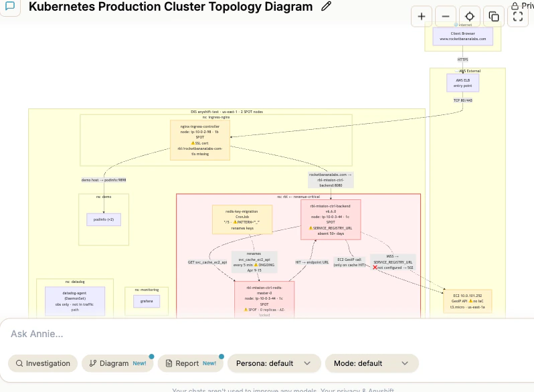Select nginx-ingress-controller node
The height and width of the screenshot is (392, 534).
click(200, 140)
